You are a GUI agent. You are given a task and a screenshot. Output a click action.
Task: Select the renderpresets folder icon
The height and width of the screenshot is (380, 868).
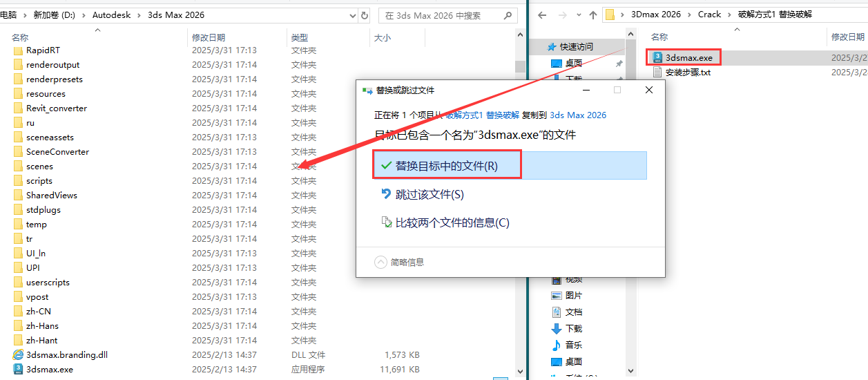[18, 79]
